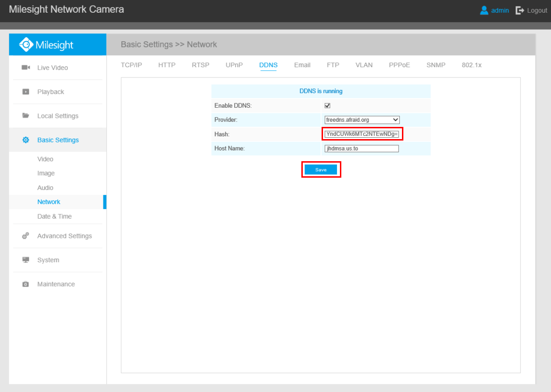551x392 pixels.
Task: Click the Playback play icon
Action: click(x=26, y=92)
